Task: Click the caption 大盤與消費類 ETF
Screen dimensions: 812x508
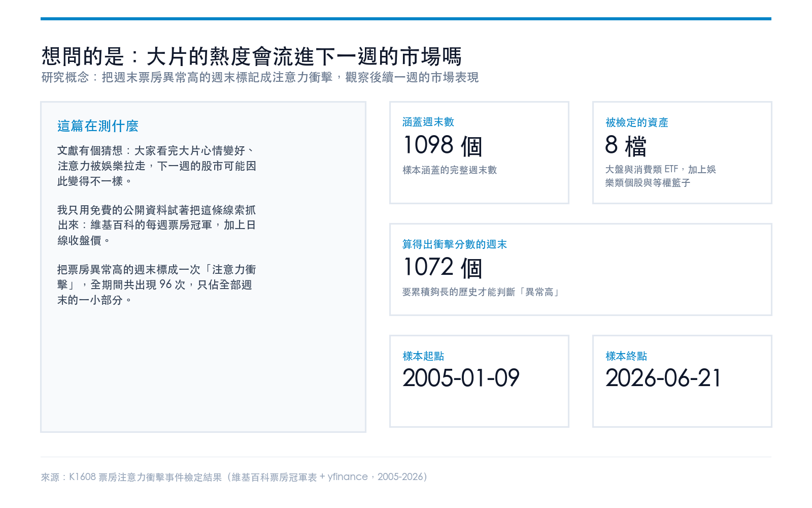Action: (x=661, y=176)
